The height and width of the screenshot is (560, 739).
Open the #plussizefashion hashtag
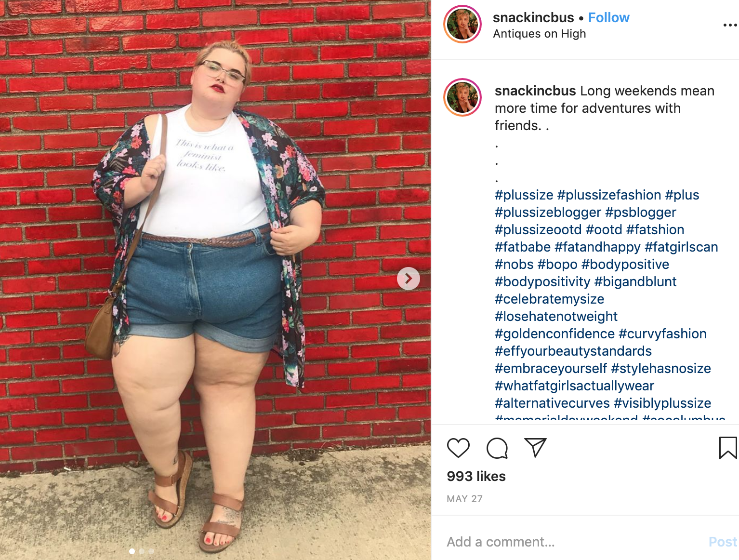pyautogui.click(x=609, y=195)
